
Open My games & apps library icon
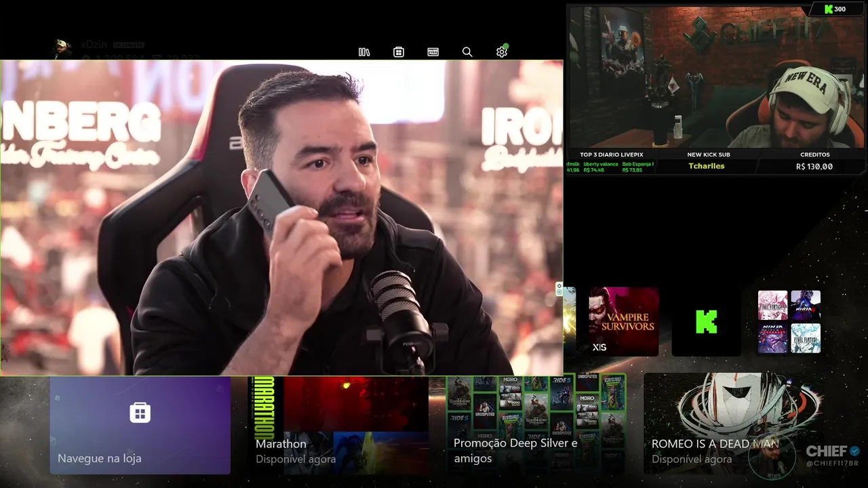(364, 52)
